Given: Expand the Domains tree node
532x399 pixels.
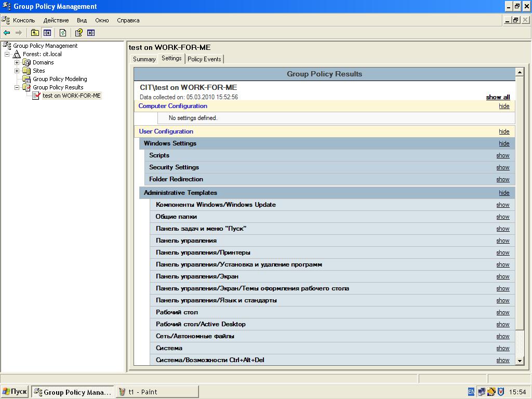Looking at the screenshot, I should 17,62.
